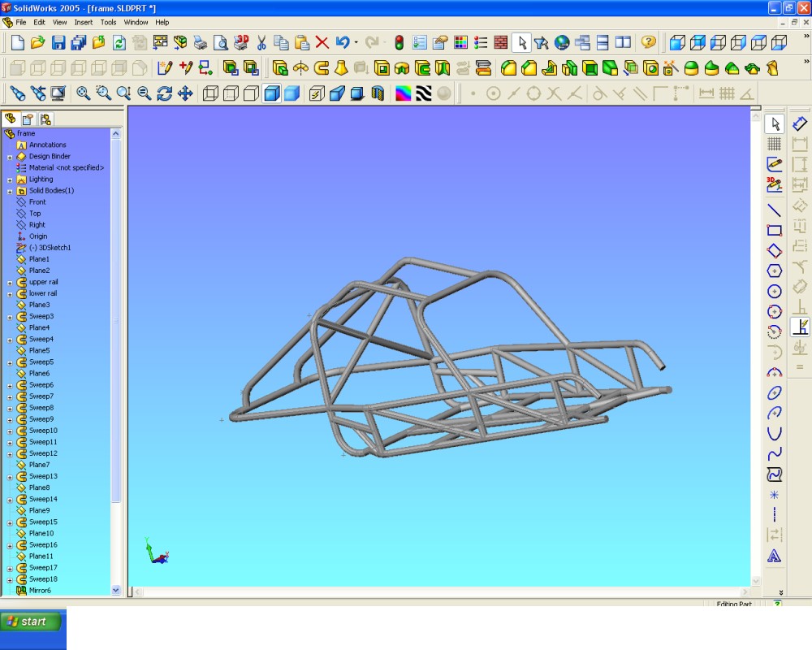Viewport: 812px width, 650px height.
Task: Click the Print icon
Action: coord(200,42)
